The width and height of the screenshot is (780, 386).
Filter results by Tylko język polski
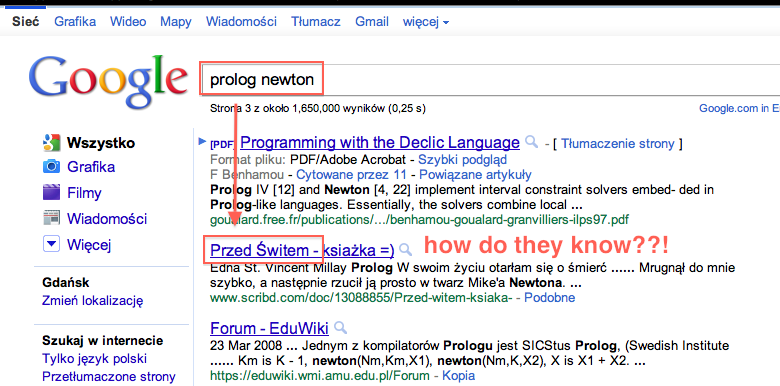95,359
